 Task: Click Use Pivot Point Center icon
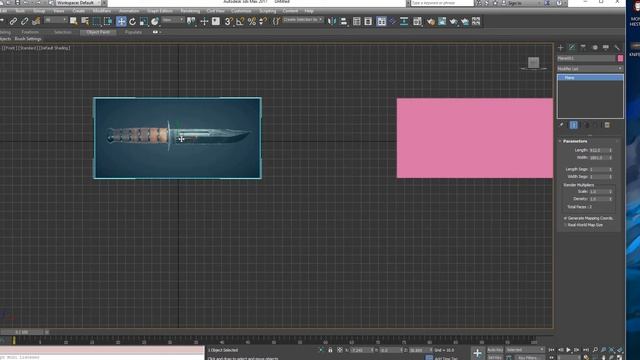tap(191, 21)
